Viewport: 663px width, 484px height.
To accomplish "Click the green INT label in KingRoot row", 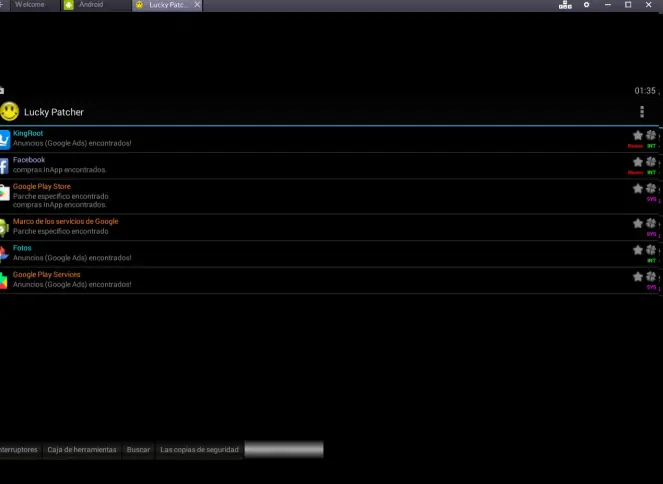I will [651, 146].
